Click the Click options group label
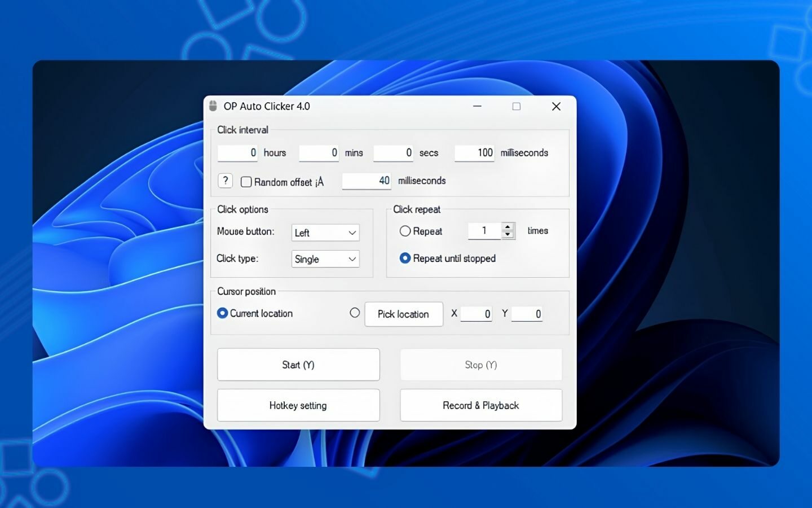 pos(242,209)
